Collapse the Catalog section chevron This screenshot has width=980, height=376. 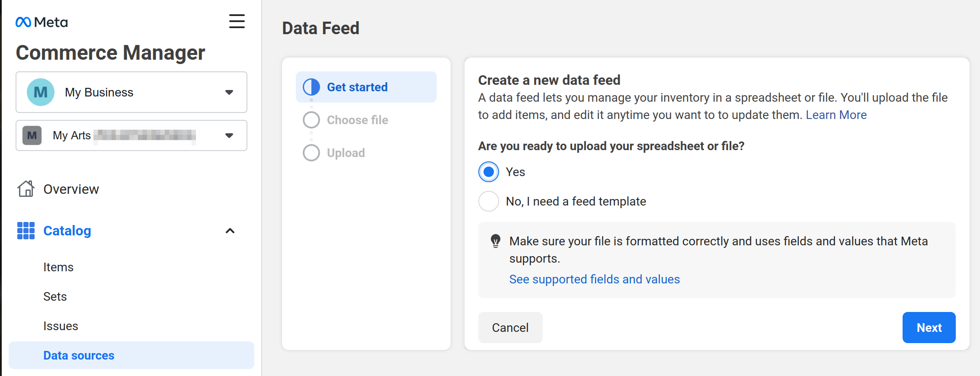[230, 231]
